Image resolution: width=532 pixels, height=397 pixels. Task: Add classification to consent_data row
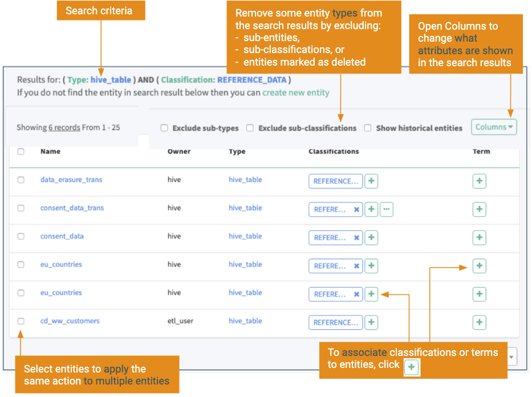point(371,238)
